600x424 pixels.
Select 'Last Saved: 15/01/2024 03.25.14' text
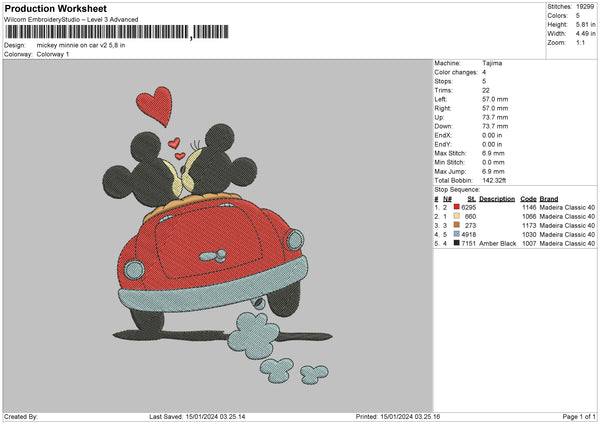pos(197,416)
